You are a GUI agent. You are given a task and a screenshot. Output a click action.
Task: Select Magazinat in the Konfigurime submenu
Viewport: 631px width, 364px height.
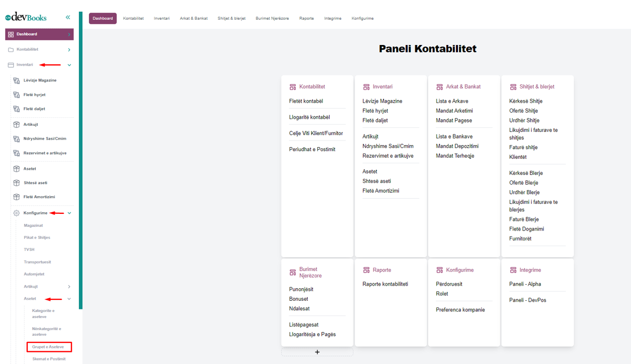click(x=33, y=225)
